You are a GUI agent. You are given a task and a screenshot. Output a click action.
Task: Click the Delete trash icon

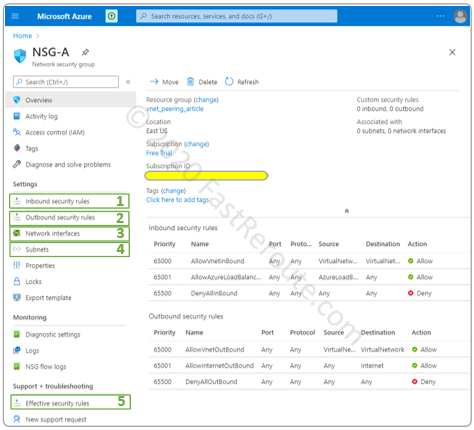(190, 82)
